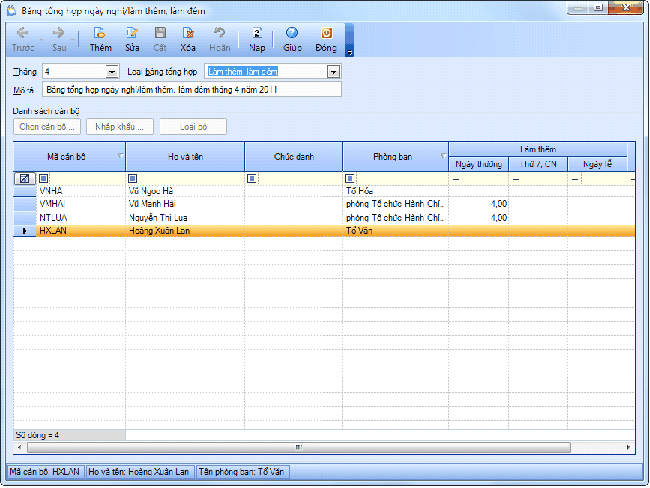Click the Trước back arrow icon
This screenshot has height=488, width=650.
point(22,33)
